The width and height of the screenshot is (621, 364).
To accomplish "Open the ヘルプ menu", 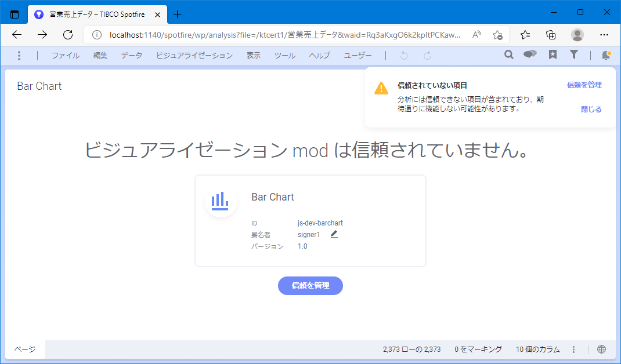I will point(320,56).
